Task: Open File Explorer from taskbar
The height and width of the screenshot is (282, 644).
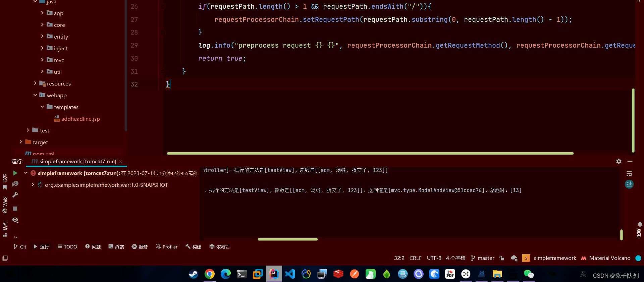Action: 497,274
